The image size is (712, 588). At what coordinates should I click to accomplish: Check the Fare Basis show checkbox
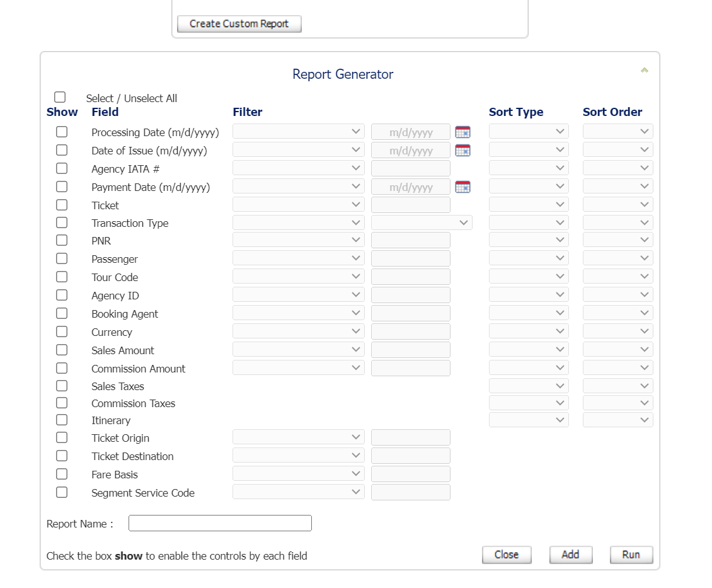point(62,474)
